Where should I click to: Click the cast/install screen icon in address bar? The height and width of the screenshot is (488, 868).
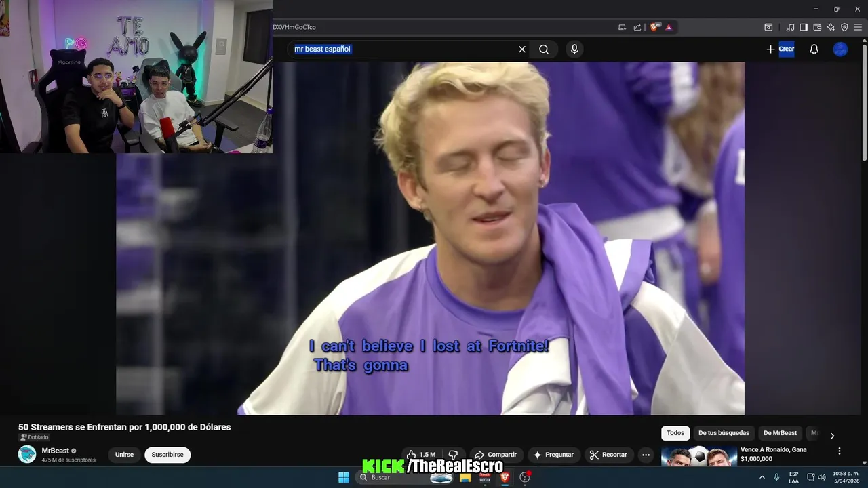pos(622,27)
